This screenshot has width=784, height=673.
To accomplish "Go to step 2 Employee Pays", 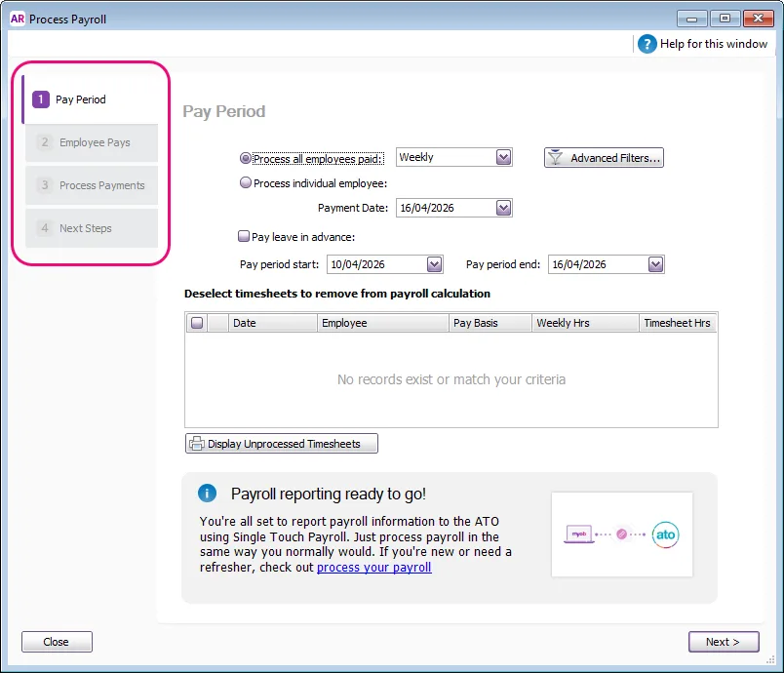I will click(x=92, y=142).
